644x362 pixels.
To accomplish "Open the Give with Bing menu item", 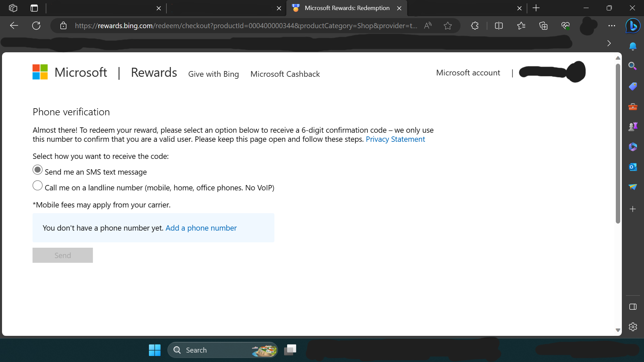I will click(213, 74).
